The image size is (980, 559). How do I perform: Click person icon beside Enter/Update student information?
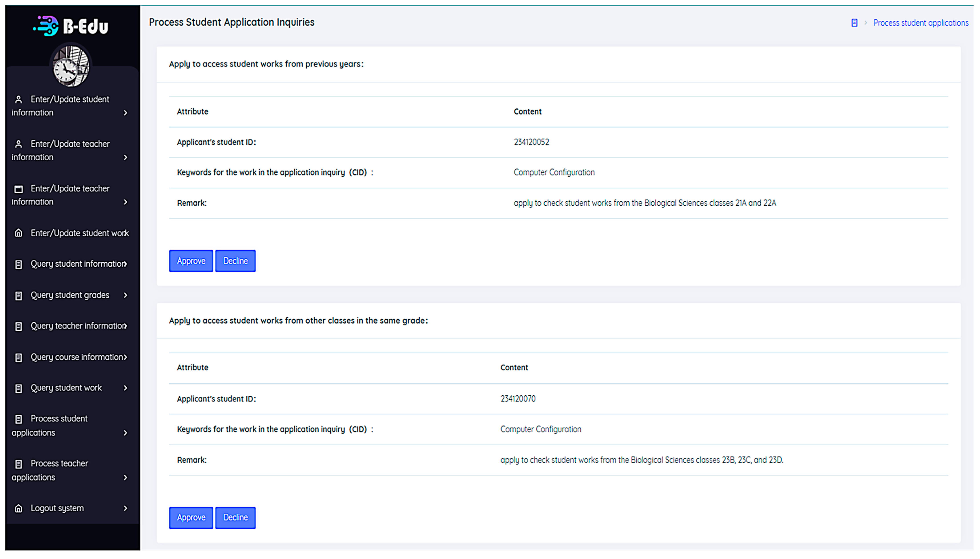[18, 99]
